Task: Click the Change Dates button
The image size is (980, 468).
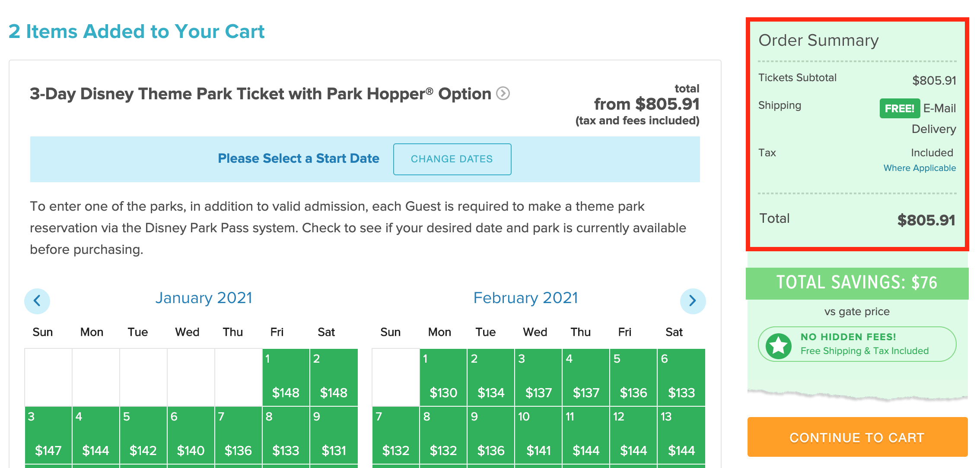Action: point(452,159)
